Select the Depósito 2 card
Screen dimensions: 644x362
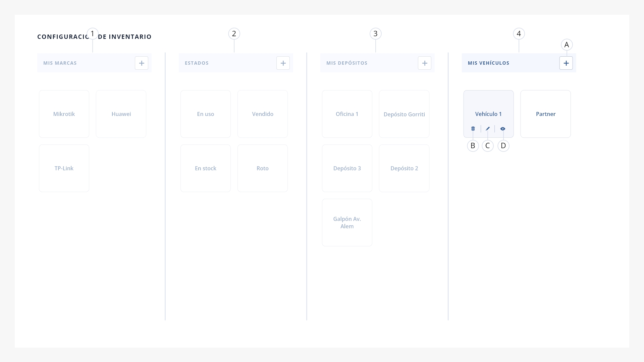click(404, 168)
